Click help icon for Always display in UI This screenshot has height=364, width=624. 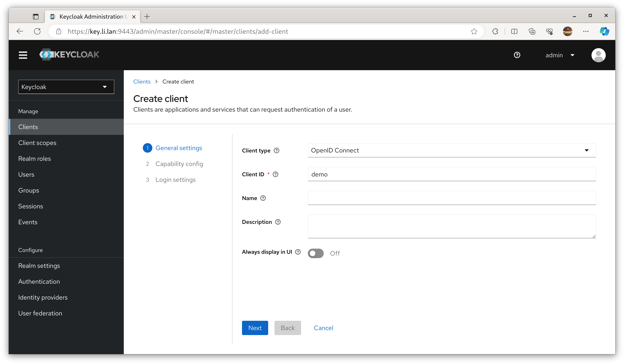(x=298, y=252)
